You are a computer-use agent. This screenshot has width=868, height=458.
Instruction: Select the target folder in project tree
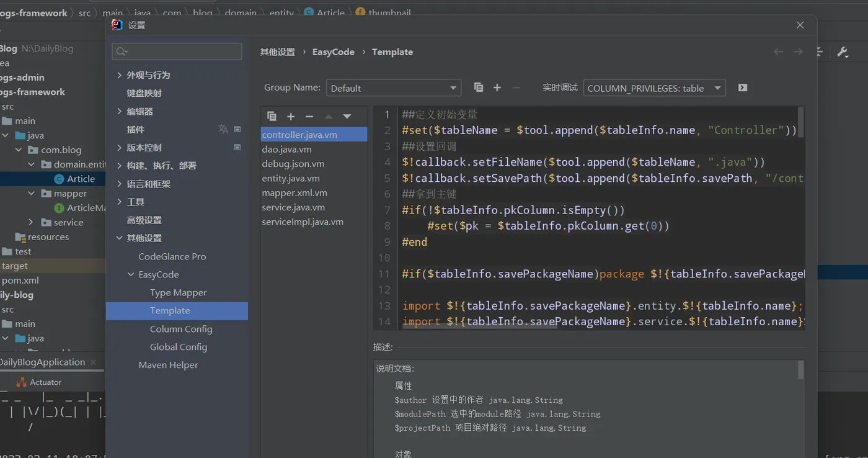point(15,266)
